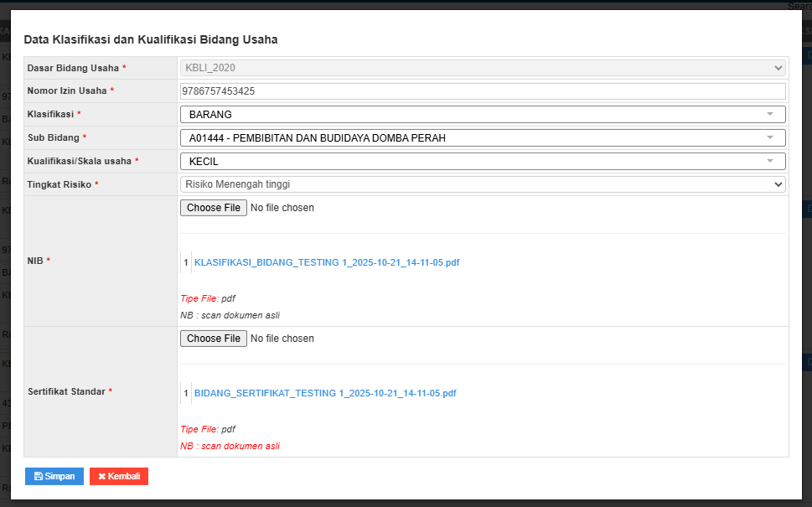Click the Sertifikat Standar row label

tap(66, 391)
